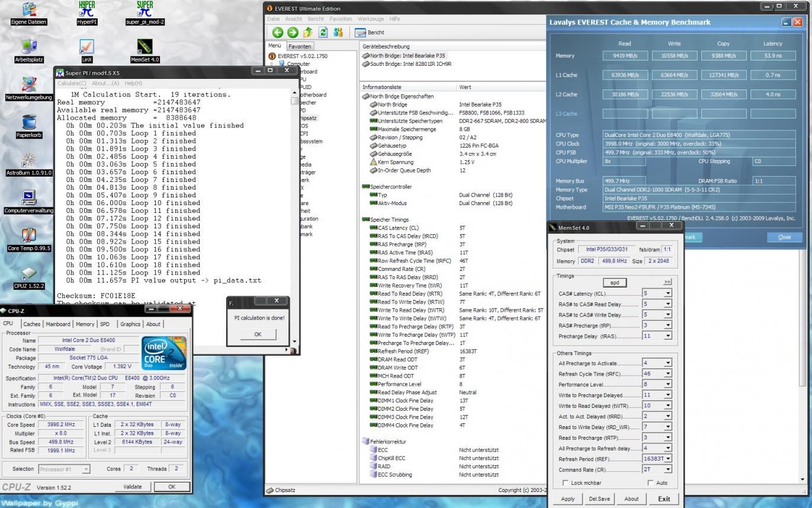Click the Intel Core 2 Duo logo in CPU-Z
Screen dimensions: 812x508
click(164, 353)
